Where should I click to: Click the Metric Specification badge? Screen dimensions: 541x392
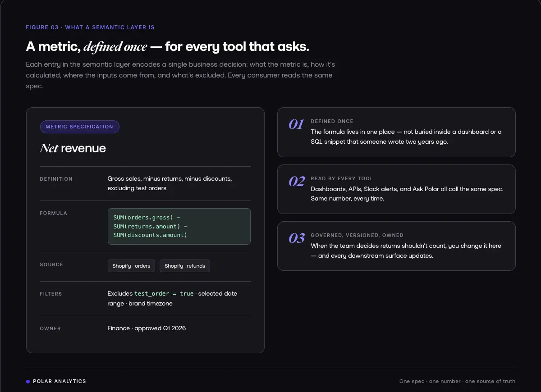pyautogui.click(x=79, y=127)
